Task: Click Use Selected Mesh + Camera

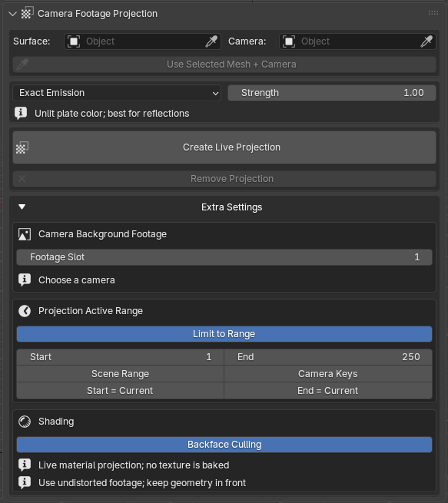Action: [x=224, y=65]
